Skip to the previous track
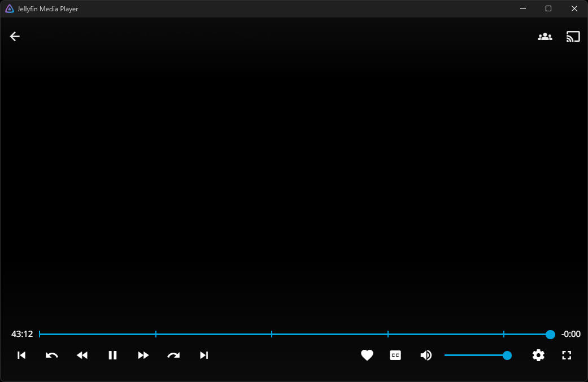This screenshot has height=382, width=588. tap(21, 355)
